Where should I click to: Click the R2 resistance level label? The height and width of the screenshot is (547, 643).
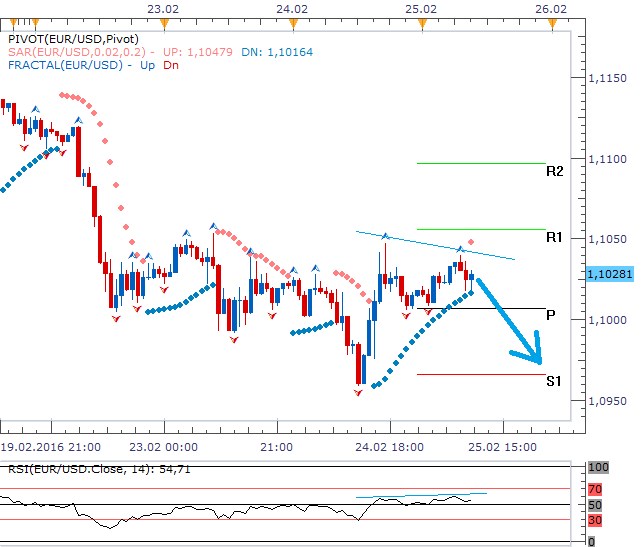[555, 172]
